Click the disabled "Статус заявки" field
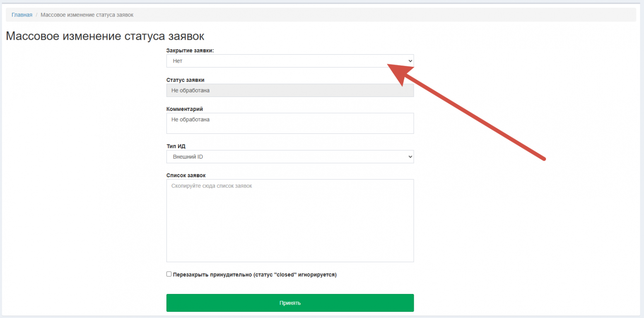 290,90
